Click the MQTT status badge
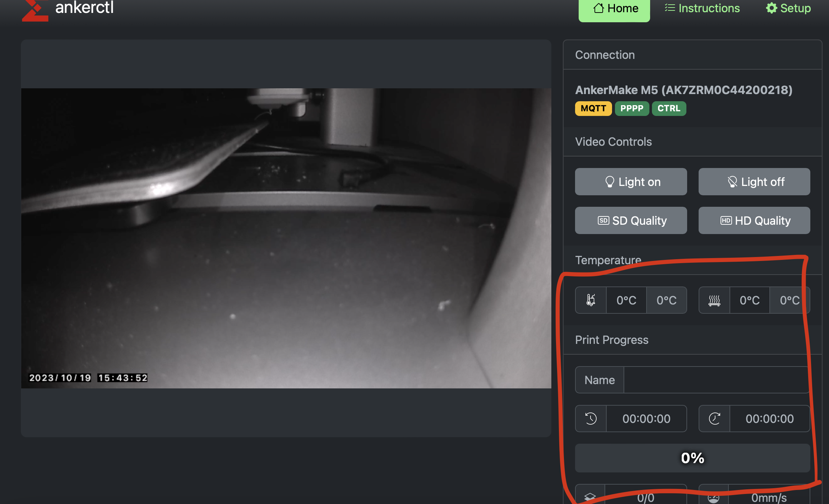Screen dimensions: 829x504 click(593, 108)
